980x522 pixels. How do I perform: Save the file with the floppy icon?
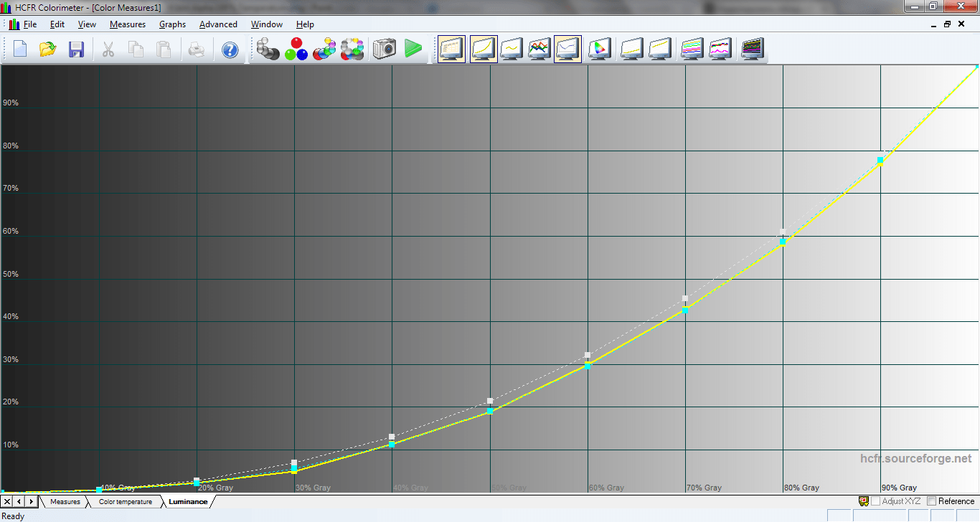[76, 49]
